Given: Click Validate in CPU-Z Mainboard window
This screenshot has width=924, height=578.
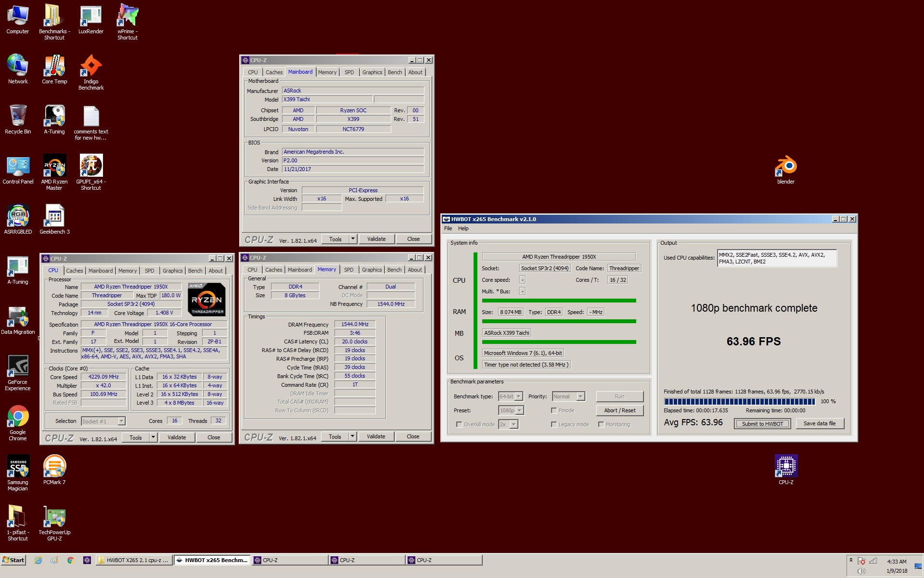Looking at the screenshot, I should pos(376,239).
